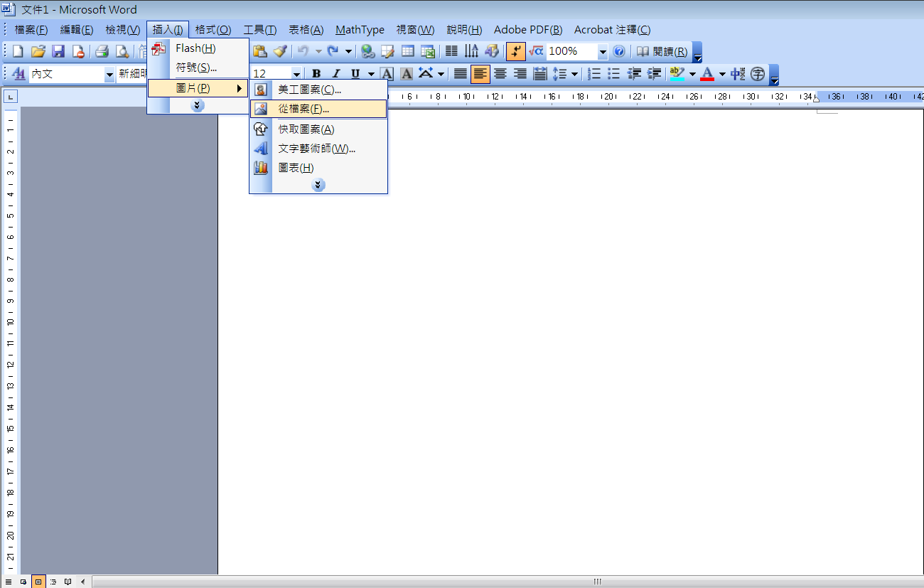Insert a table from the toolbar

pyautogui.click(x=408, y=51)
